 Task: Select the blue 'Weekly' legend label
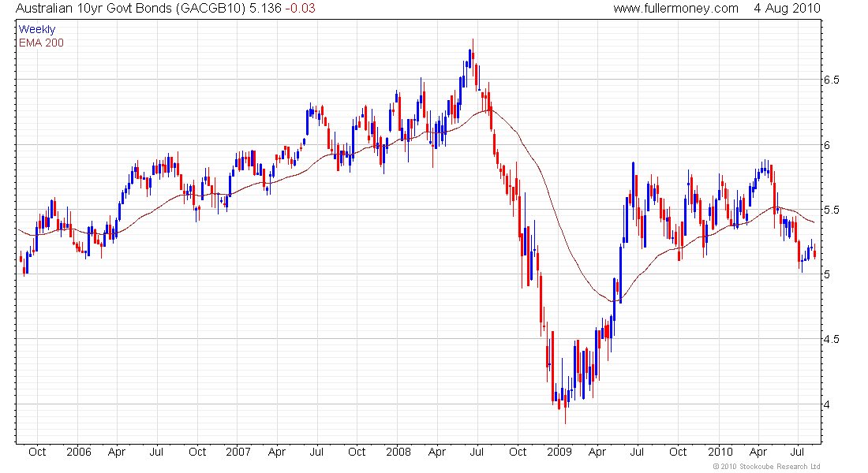point(37,29)
